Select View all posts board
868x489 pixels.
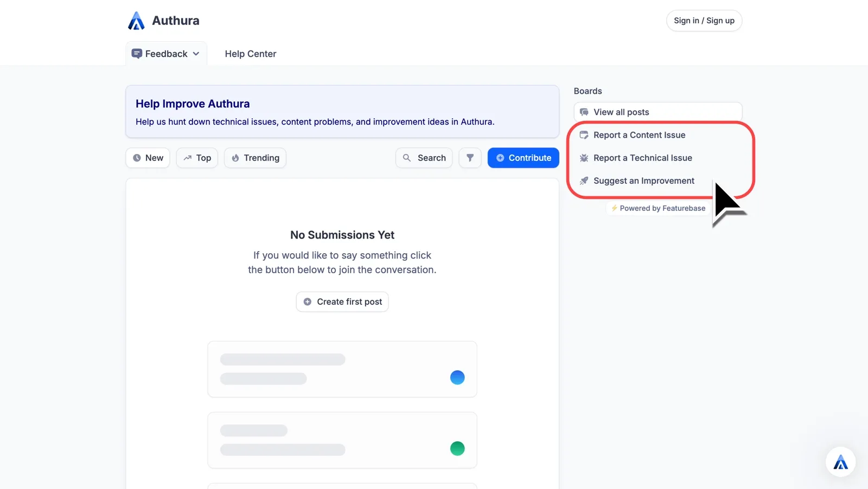click(x=658, y=112)
